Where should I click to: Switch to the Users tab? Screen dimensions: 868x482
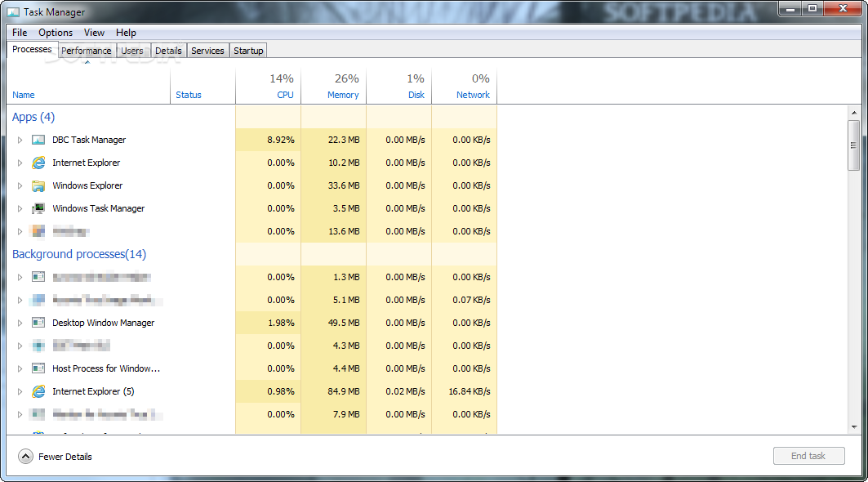(132, 51)
